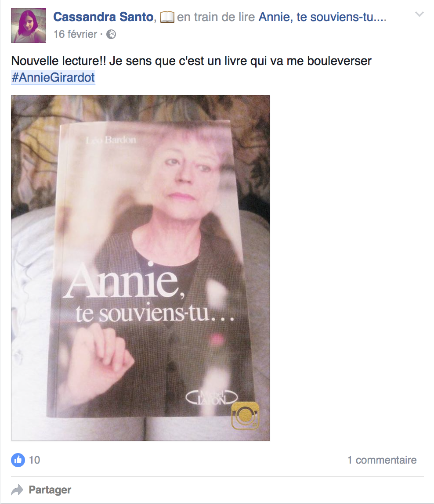Image resolution: width=434 pixels, height=504 pixels.
Task: Open the post options chevron menu
Action: point(419,14)
